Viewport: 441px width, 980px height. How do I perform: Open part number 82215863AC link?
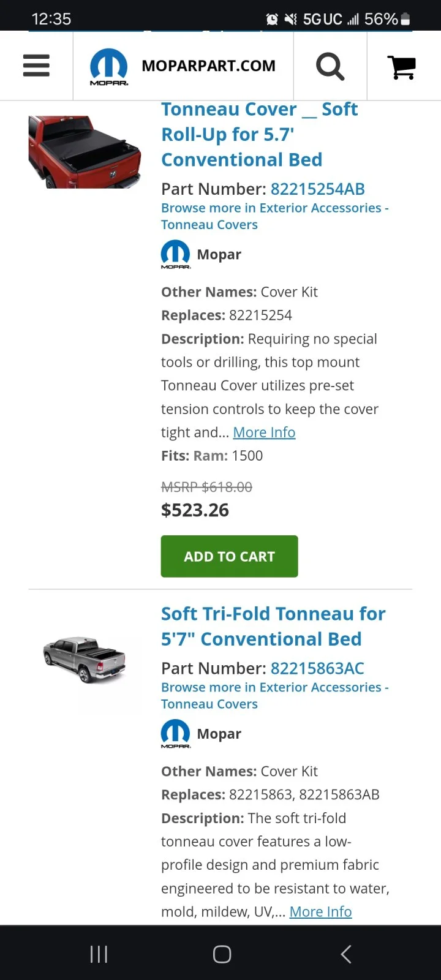(317, 668)
